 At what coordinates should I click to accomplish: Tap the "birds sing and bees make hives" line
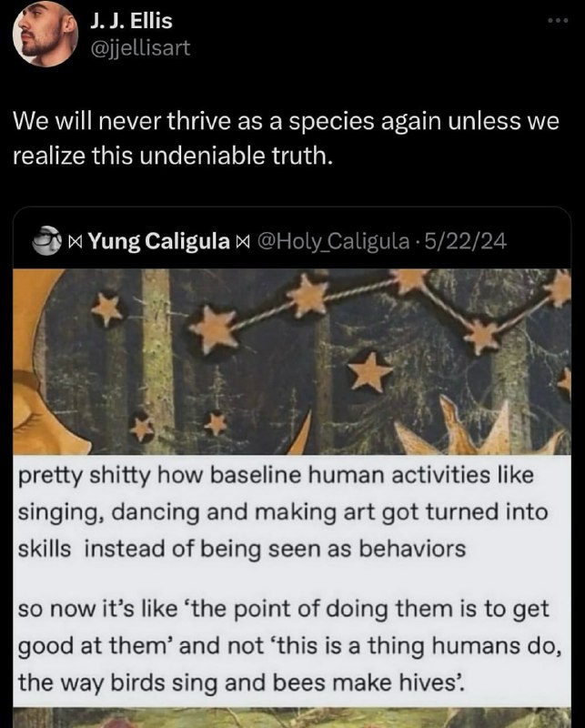click(x=241, y=682)
